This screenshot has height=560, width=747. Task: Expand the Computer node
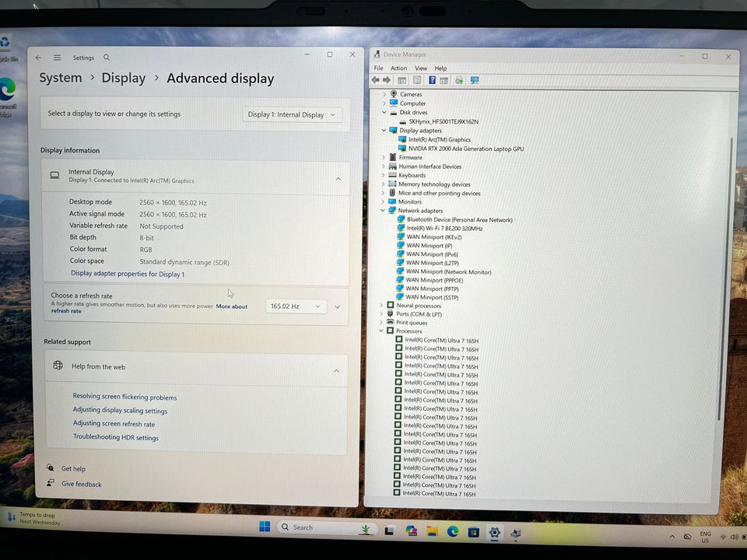[384, 103]
